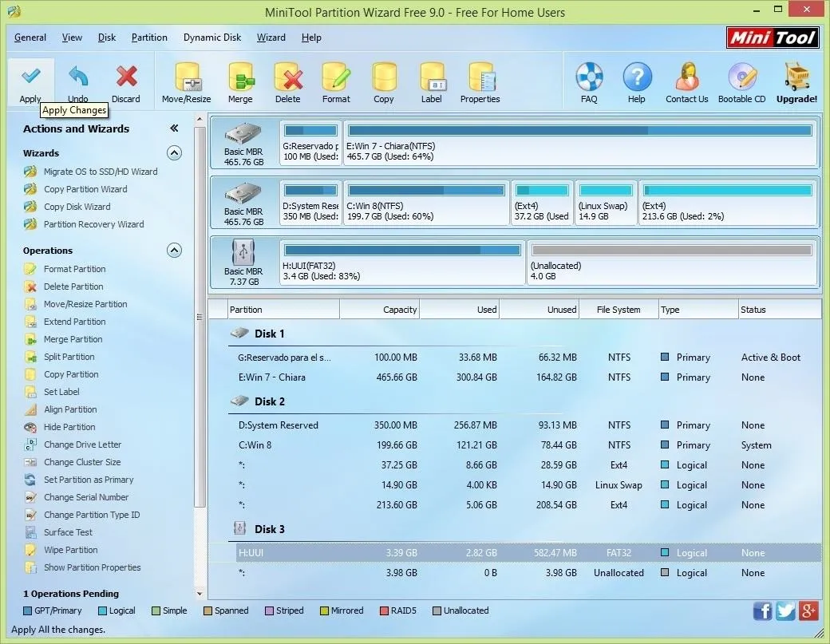Click the Hide Partition eye icon
This screenshot has height=644, width=830.
point(30,427)
